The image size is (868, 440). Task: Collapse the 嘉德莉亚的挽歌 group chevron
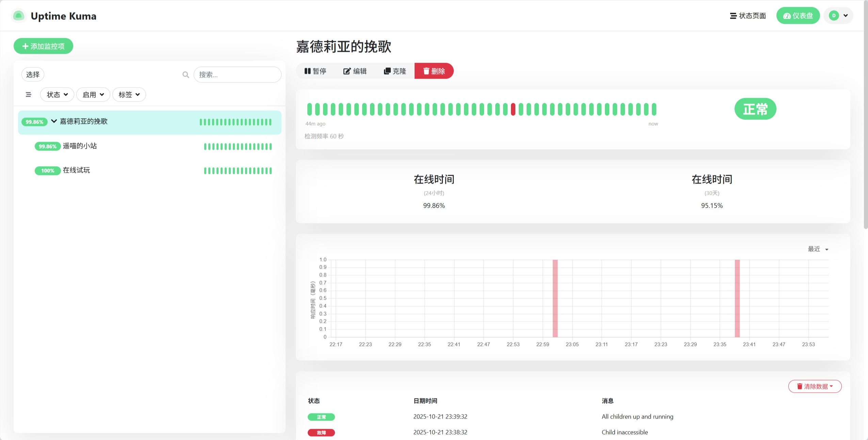pyautogui.click(x=54, y=121)
